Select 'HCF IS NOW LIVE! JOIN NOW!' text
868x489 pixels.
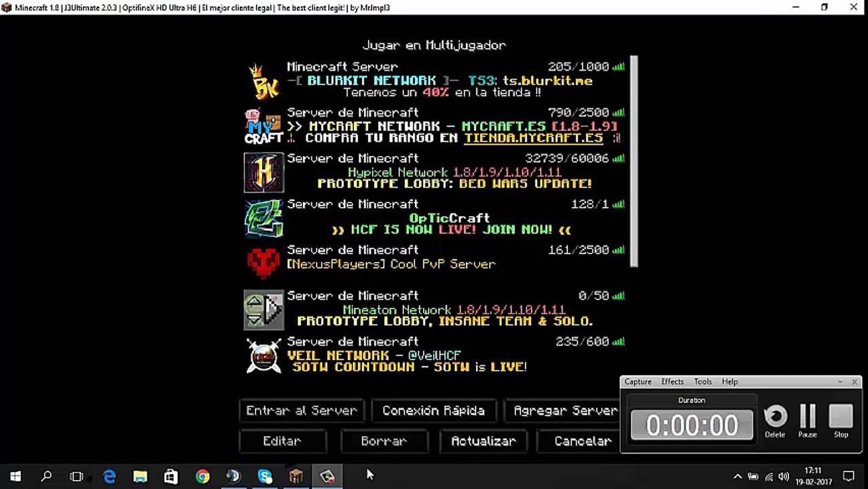(x=451, y=230)
